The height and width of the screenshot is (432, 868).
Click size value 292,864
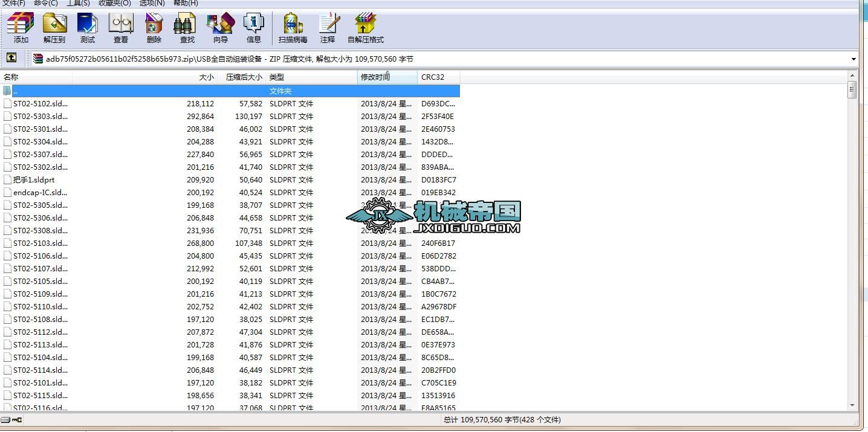coord(200,116)
